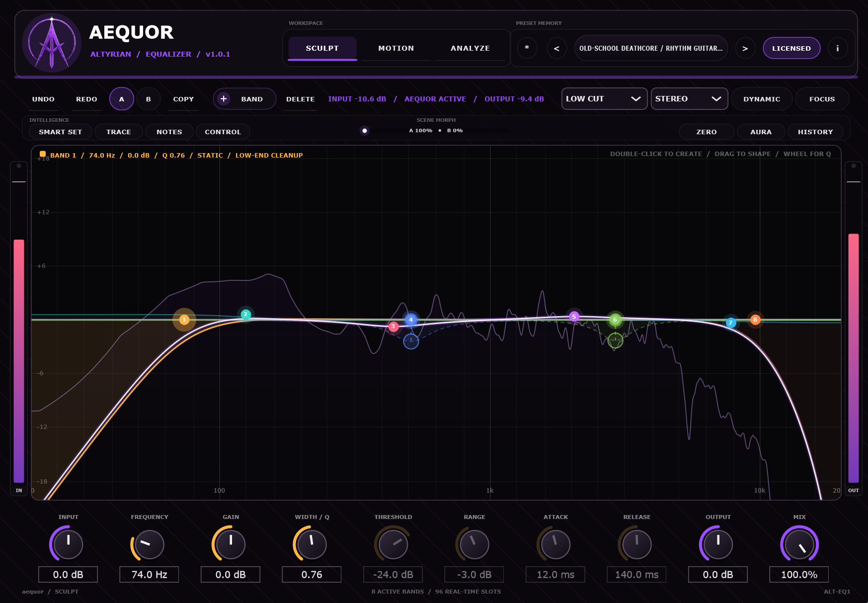Click the INPUT gain knob
The image size is (868, 603).
(x=68, y=544)
